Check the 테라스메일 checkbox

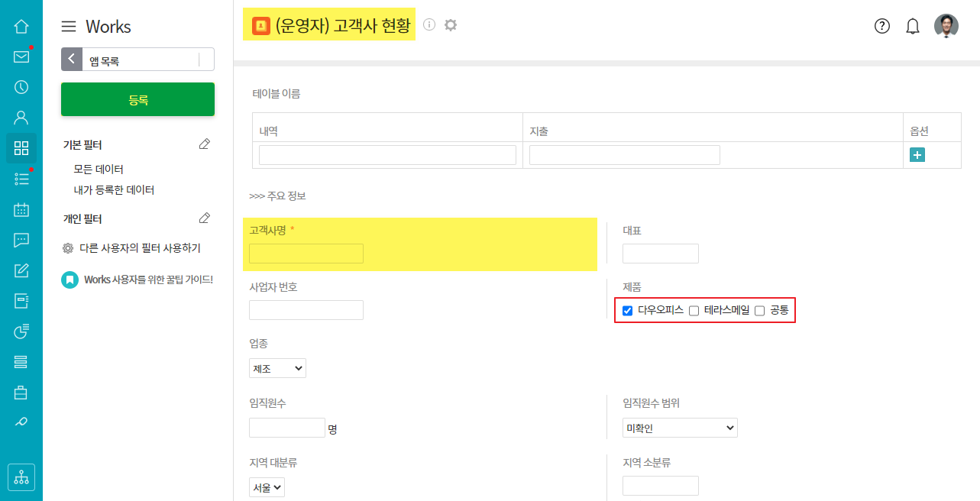point(694,311)
